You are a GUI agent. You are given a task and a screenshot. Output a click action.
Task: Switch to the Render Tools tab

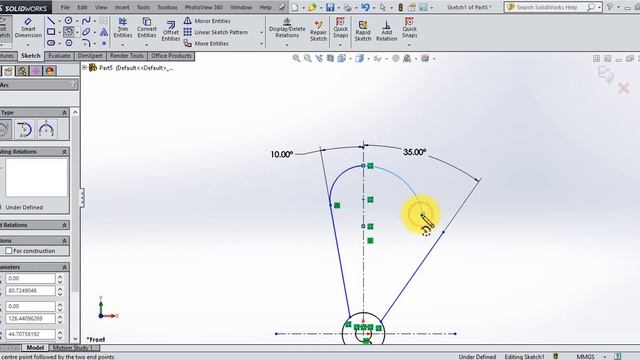click(x=127, y=56)
